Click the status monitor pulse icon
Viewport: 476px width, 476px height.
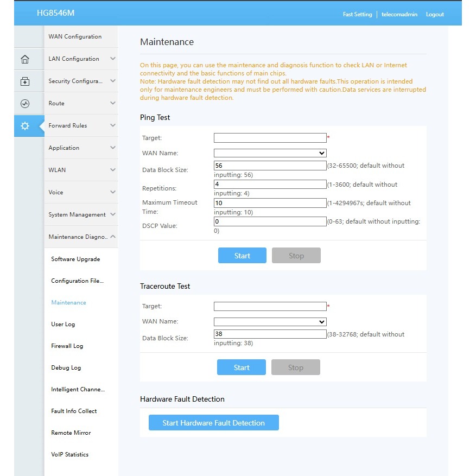click(24, 104)
